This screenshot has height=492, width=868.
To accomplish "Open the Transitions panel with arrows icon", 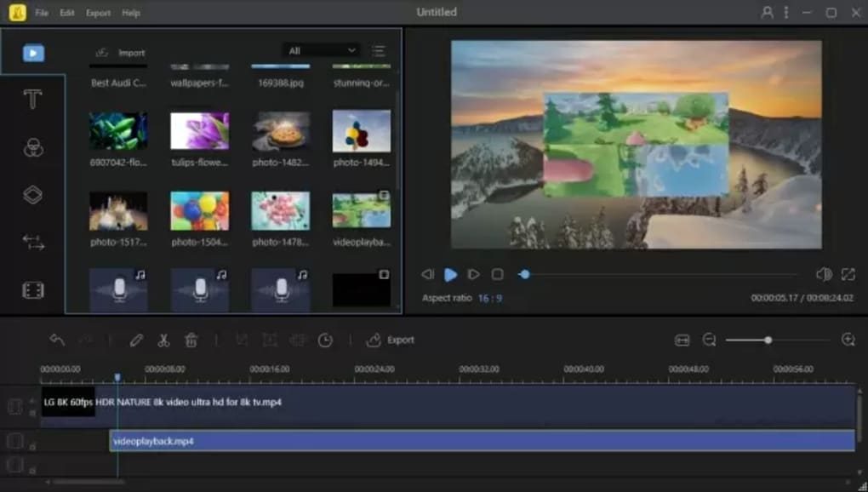I will click(32, 243).
